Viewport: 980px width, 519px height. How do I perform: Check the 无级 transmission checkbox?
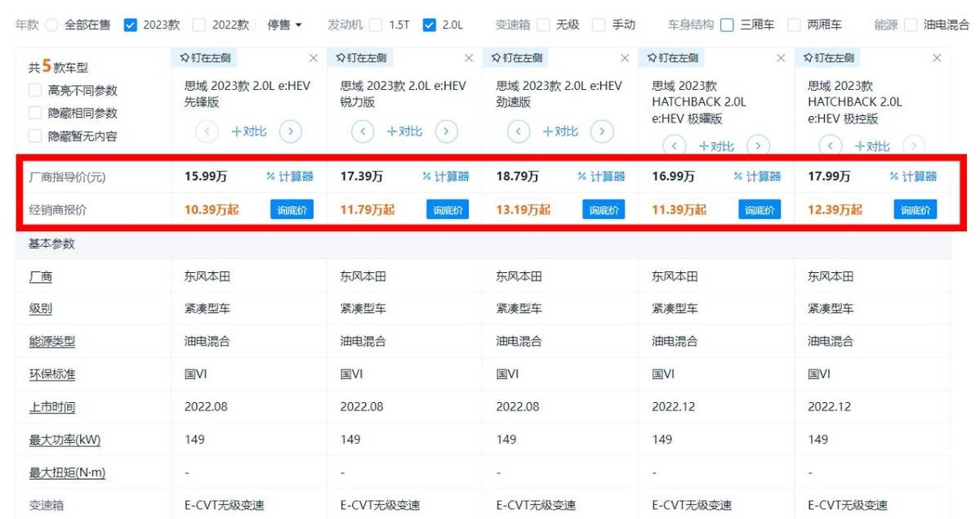click(x=544, y=25)
